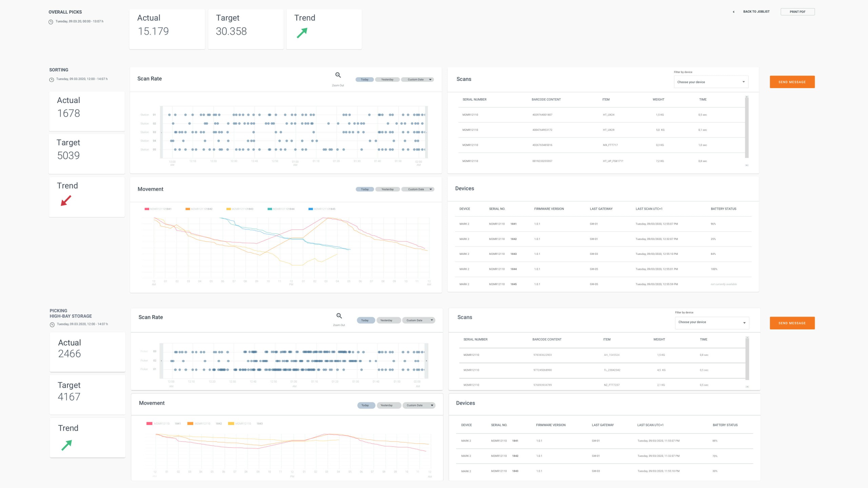The width and height of the screenshot is (868, 488).
Task: Expand Custom Date dropdown in Picking Movement
Action: click(418, 405)
